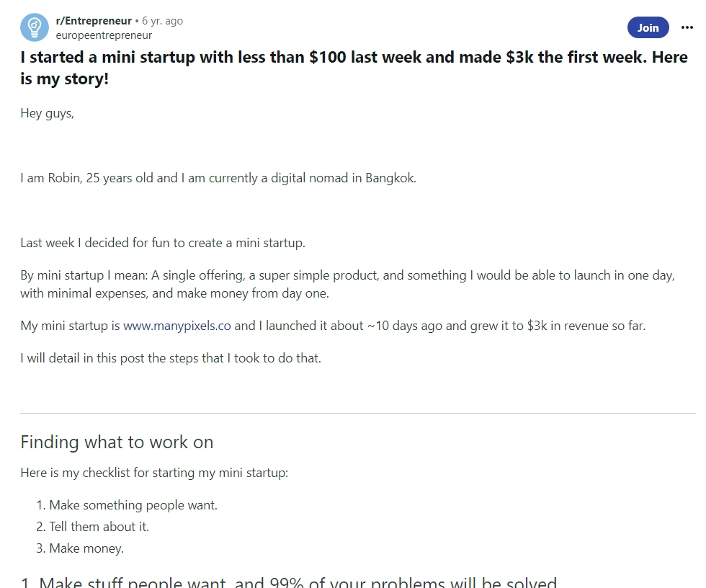Click the "6 yr. ago" timestamp

tap(162, 21)
